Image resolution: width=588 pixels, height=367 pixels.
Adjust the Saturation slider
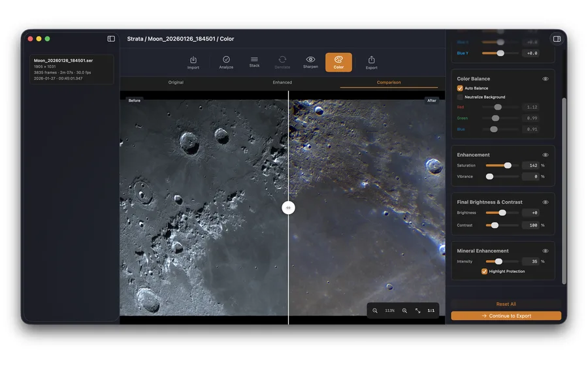[502, 165]
